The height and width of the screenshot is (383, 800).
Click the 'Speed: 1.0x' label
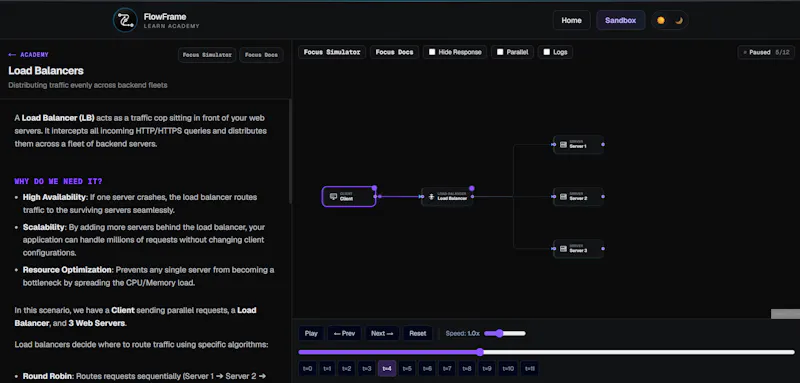[463, 334]
